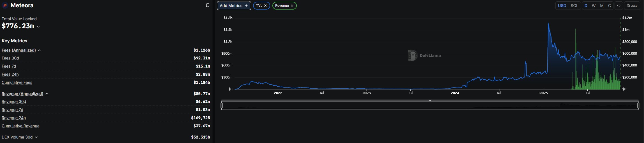Click the $6.62m revenue value
The image size is (644, 143).
(203, 102)
